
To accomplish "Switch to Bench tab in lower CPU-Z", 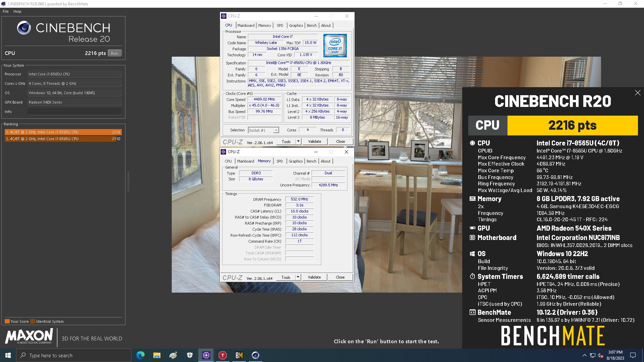I will click(311, 161).
